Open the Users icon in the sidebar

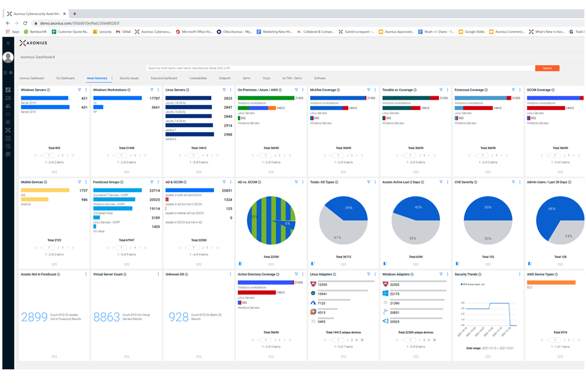[x=8, y=106]
